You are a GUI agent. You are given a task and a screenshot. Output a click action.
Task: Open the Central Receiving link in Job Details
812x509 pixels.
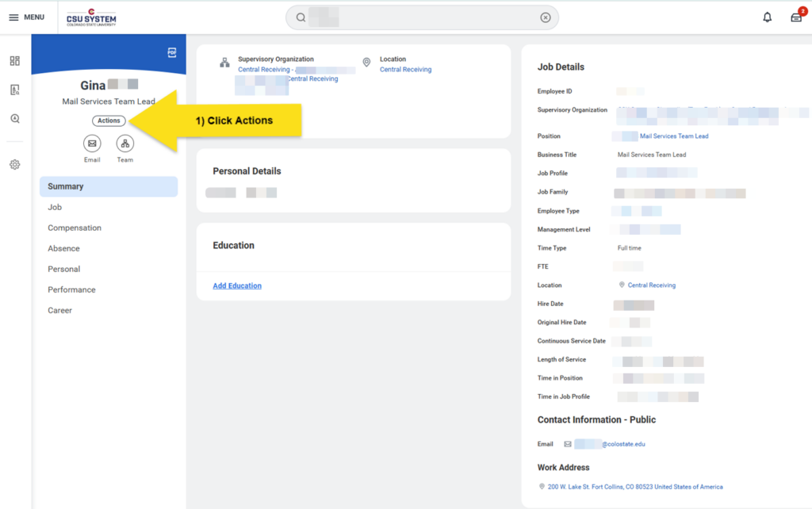click(x=652, y=285)
